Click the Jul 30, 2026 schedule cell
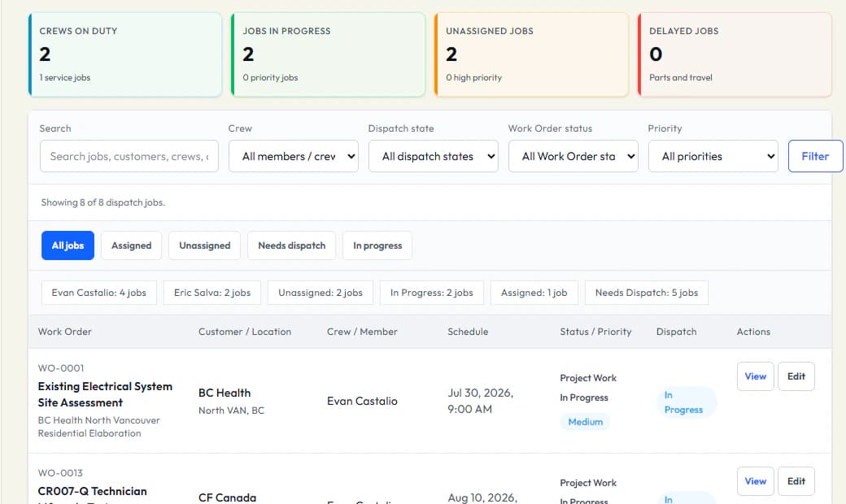The height and width of the screenshot is (504, 846). point(480,401)
